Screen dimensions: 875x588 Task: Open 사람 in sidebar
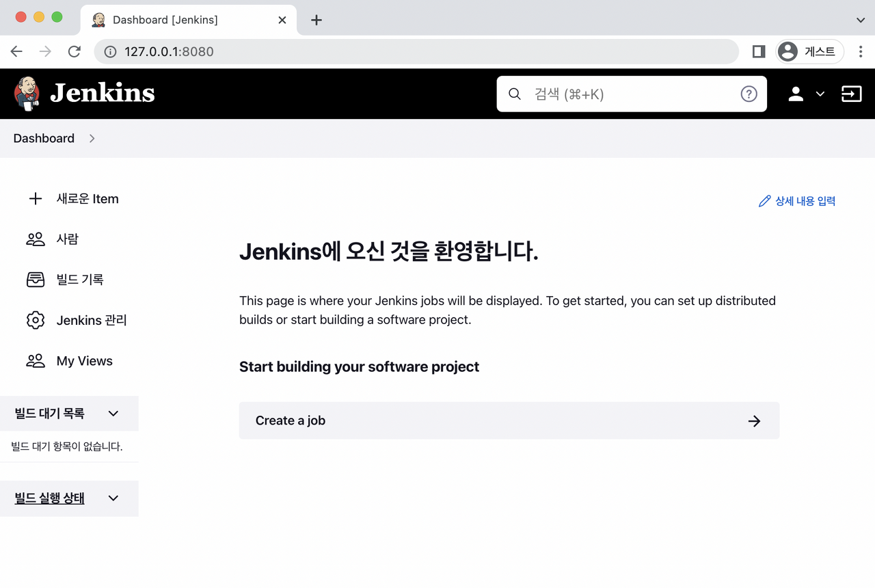coord(68,239)
